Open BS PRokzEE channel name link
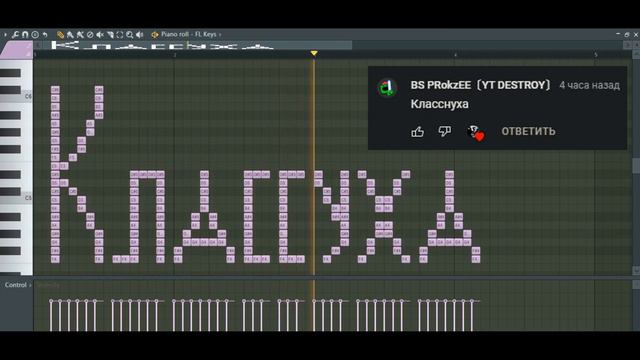This screenshot has width=640, height=360. [480, 85]
